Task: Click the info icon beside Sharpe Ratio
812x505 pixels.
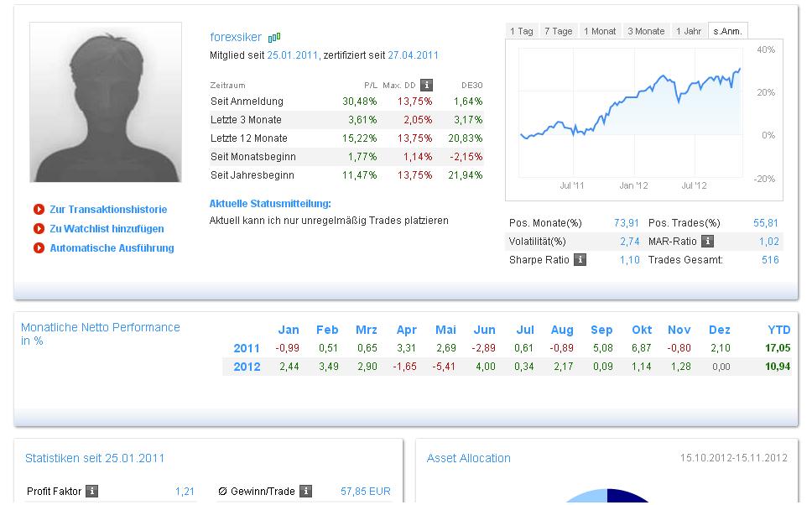Action: tap(580, 260)
